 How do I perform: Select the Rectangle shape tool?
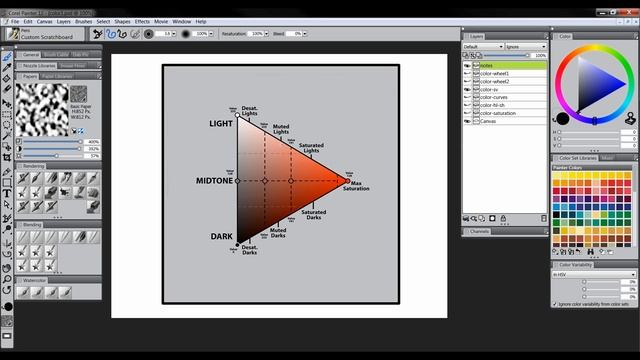click(x=7, y=182)
